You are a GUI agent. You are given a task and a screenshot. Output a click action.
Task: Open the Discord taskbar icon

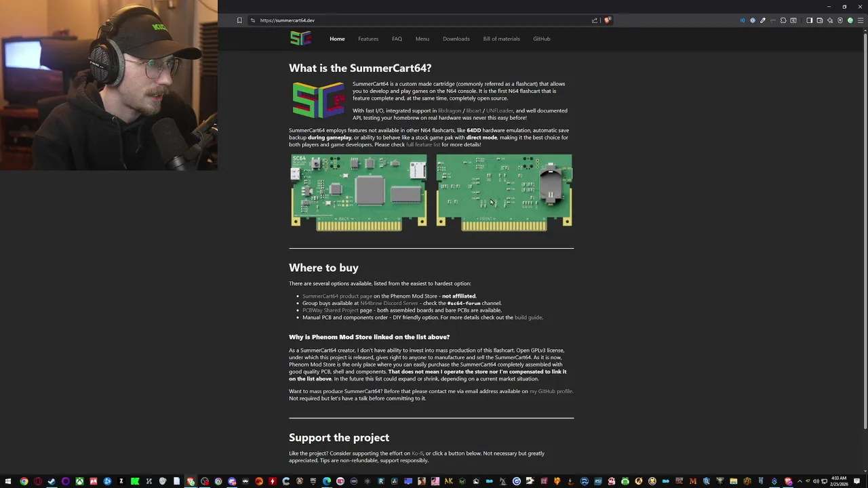pyautogui.click(x=232, y=481)
